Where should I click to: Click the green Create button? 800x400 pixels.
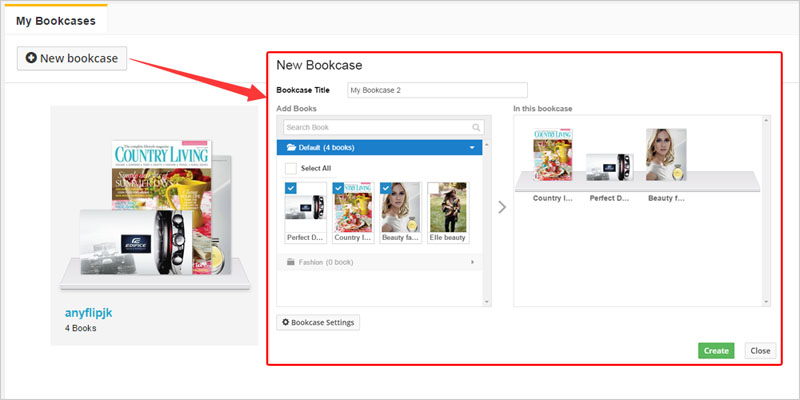pyautogui.click(x=715, y=351)
